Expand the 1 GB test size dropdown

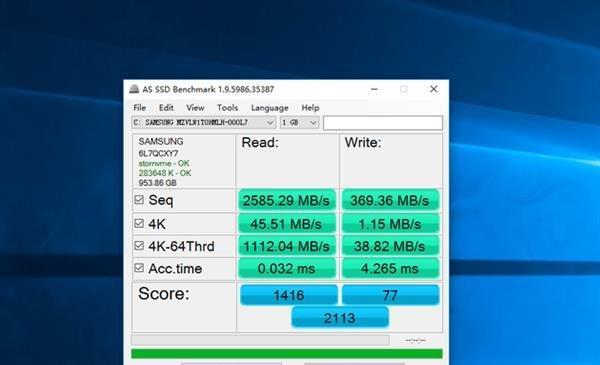pos(300,122)
